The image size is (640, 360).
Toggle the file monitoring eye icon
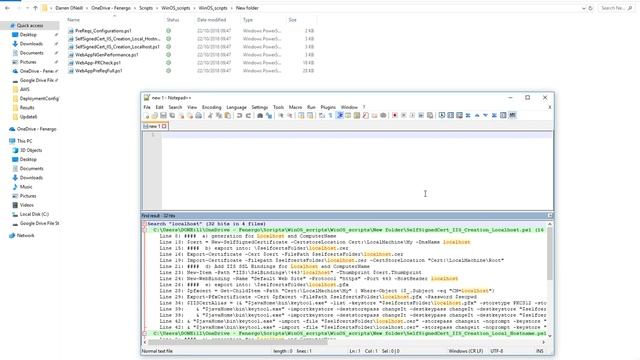point(383,116)
